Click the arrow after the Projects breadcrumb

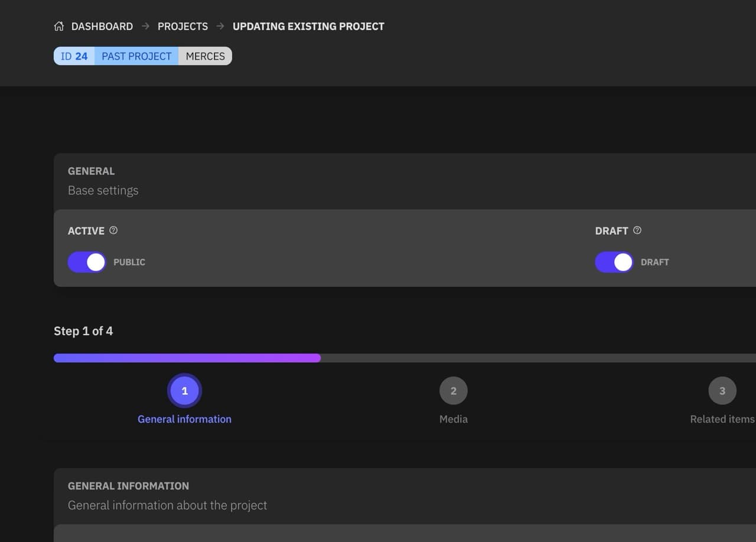(220, 26)
